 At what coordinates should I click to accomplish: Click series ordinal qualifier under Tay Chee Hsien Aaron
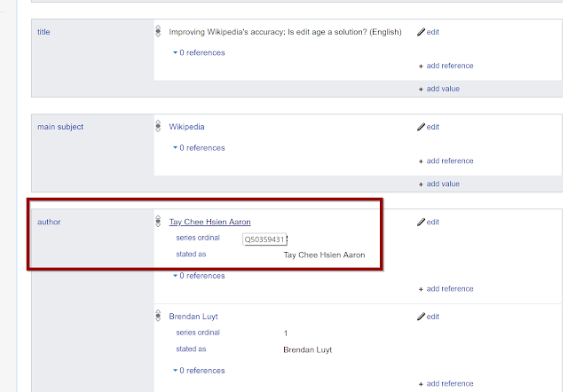198,238
